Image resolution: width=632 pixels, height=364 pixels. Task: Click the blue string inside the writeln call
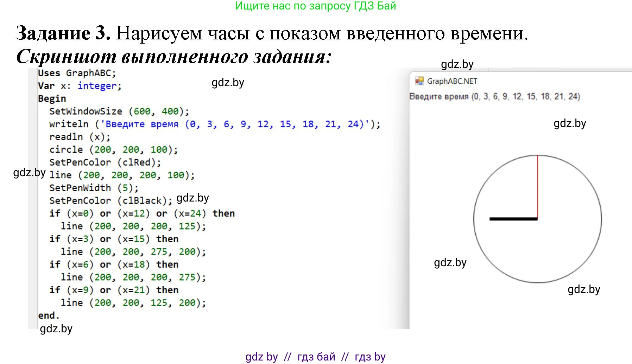[234, 124]
